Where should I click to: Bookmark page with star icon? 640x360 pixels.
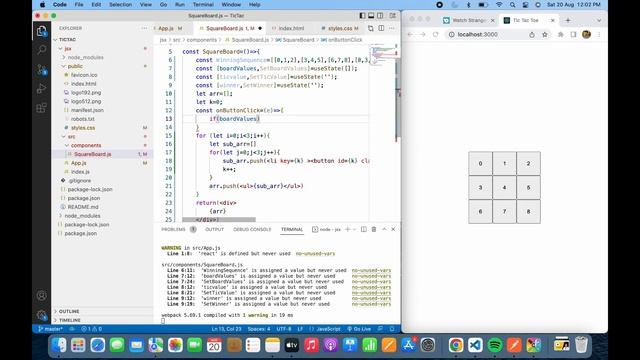pos(544,35)
